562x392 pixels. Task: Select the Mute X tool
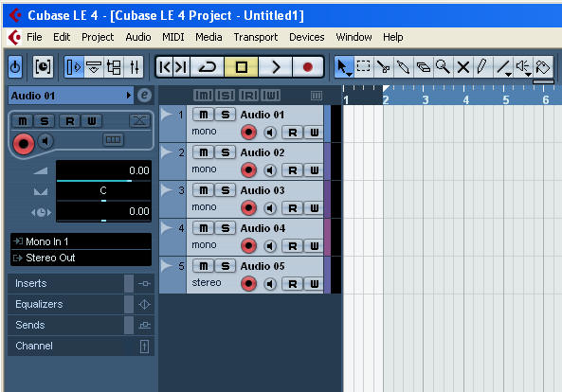tap(463, 67)
